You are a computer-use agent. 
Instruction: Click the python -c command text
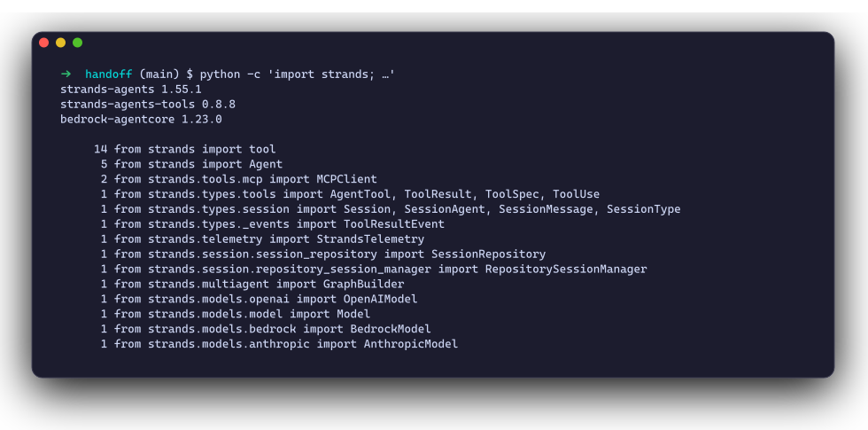point(298,74)
